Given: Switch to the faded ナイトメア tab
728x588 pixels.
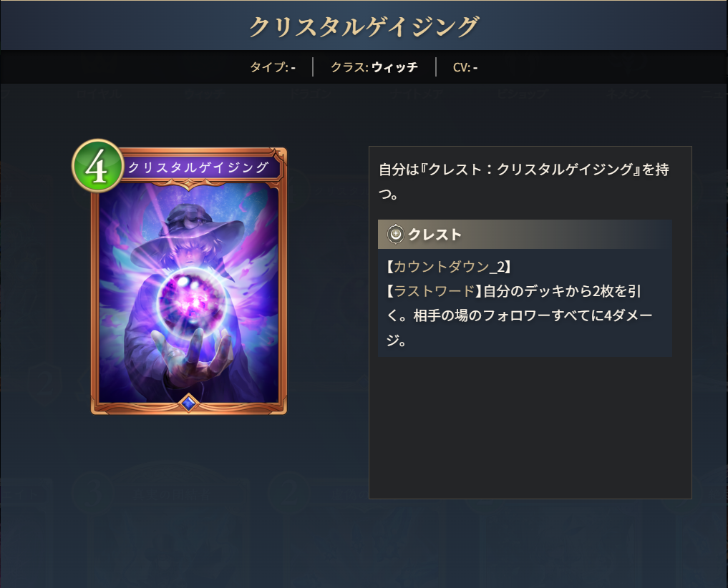Looking at the screenshot, I should [x=416, y=94].
